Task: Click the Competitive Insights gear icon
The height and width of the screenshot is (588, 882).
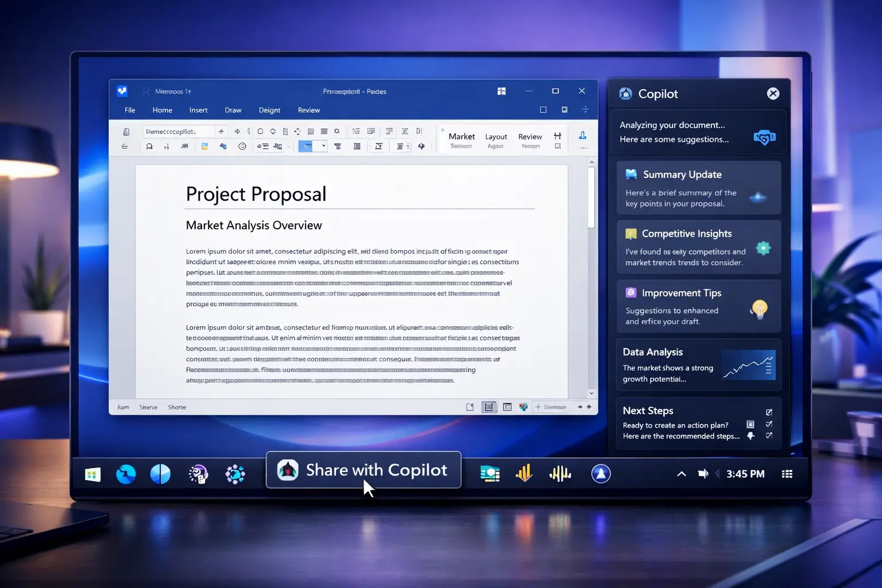Action: pyautogui.click(x=764, y=248)
